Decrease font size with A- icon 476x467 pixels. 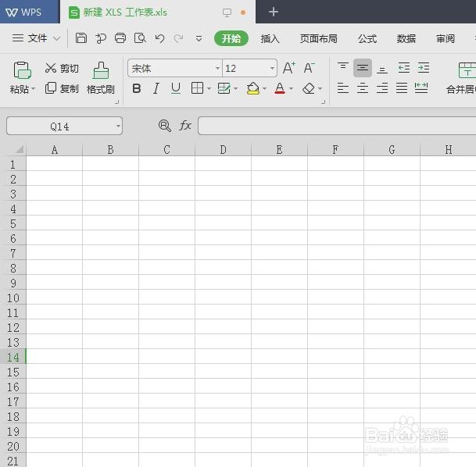[310, 68]
